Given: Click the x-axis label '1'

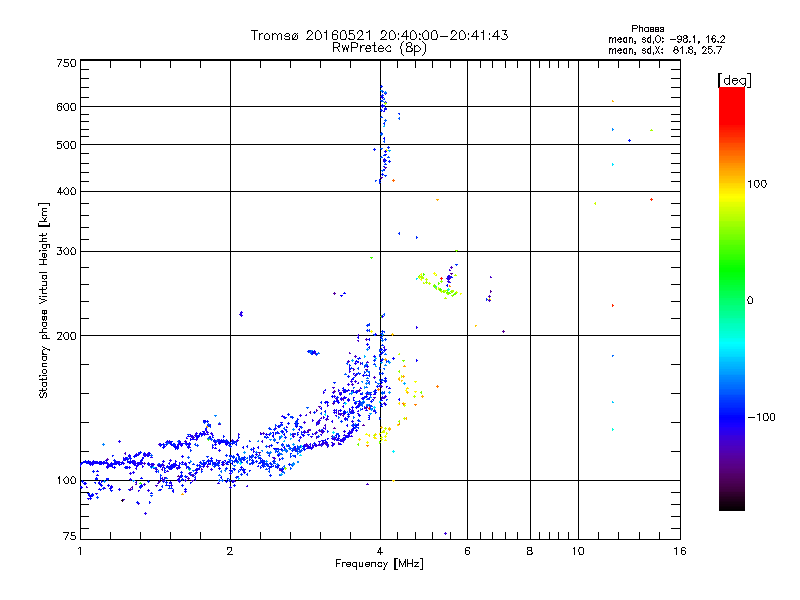Looking at the screenshot, I should click(x=80, y=551).
